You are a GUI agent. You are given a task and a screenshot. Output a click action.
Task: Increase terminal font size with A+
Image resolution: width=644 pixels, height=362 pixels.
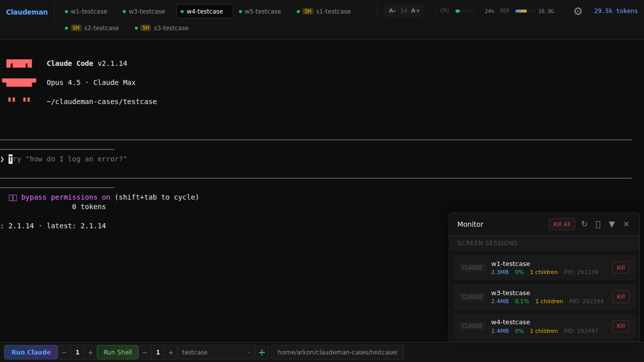415,11
